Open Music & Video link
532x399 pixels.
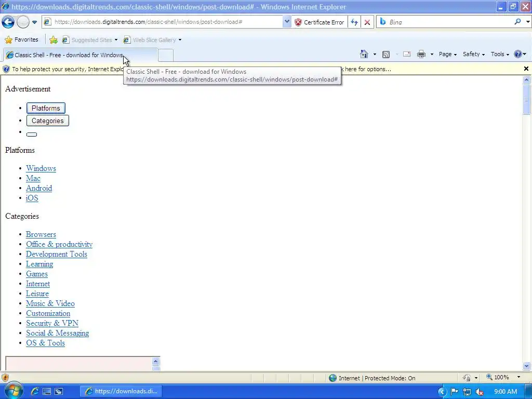(50, 303)
